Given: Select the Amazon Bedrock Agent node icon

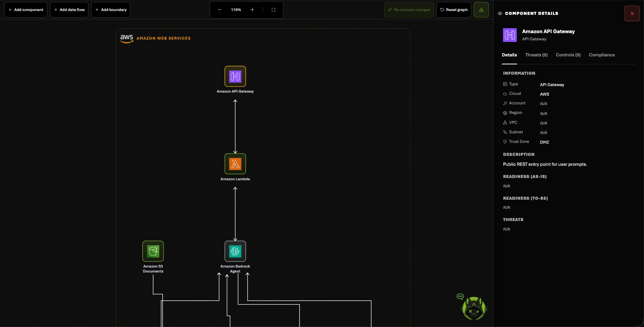Looking at the screenshot, I should pyautogui.click(x=235, y=251).
